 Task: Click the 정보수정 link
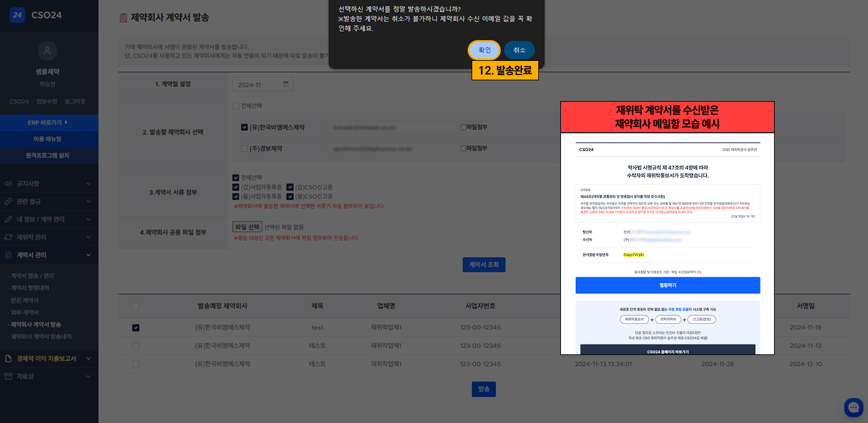pyautogui.click(x=46, y=102)
